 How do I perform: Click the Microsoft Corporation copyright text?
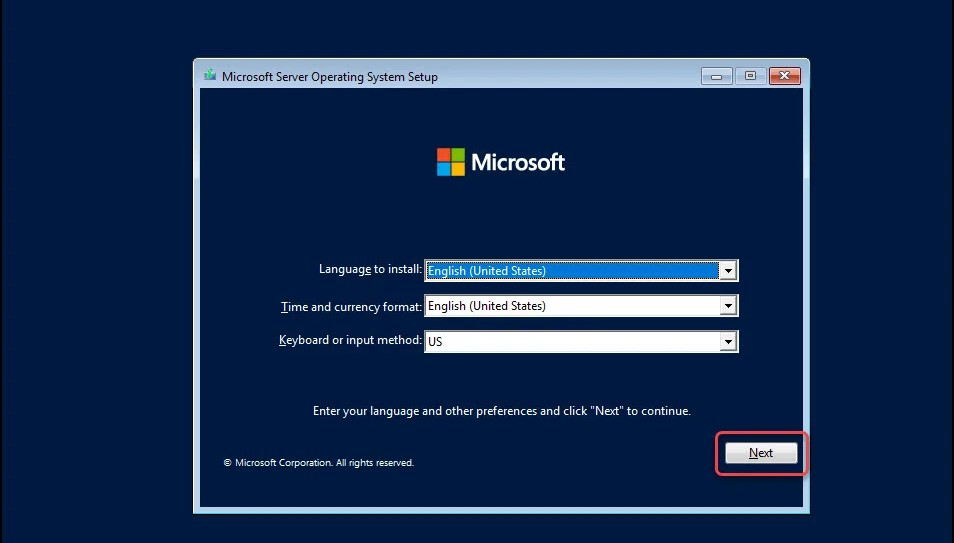[319, 463]
